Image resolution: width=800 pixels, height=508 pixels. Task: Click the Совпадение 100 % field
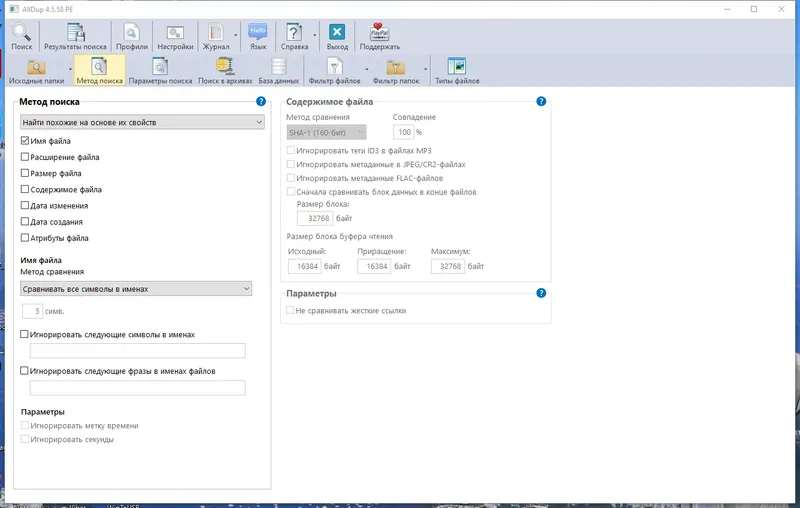tap(403, 132)
